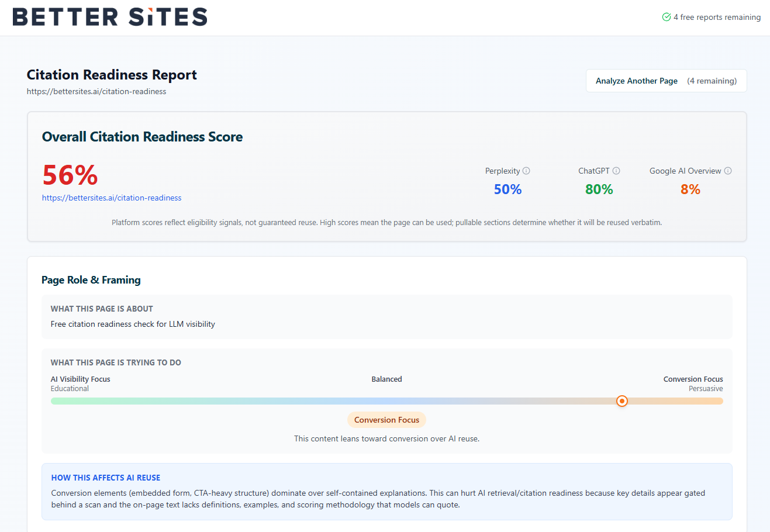Screen dimensions: 770x532
Task: Click the Perplexity 50% score value
Action: pyautogui.click(x=507, y=189)
